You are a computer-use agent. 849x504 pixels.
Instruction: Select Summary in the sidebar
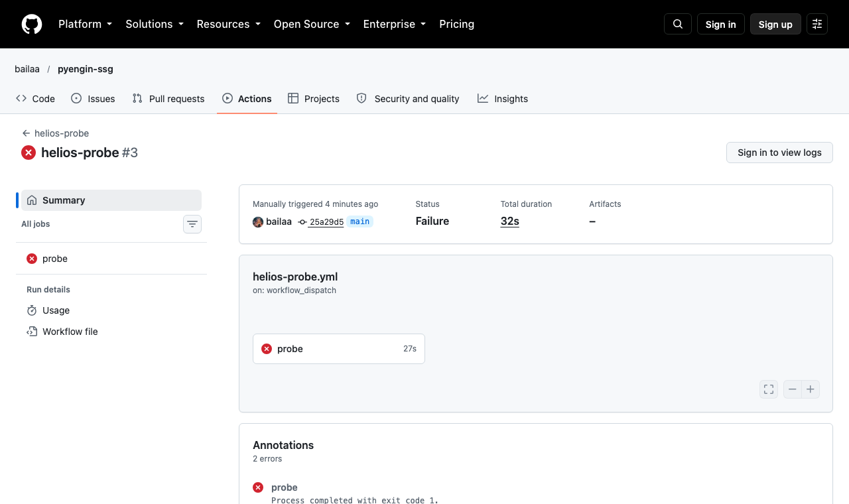111,200
